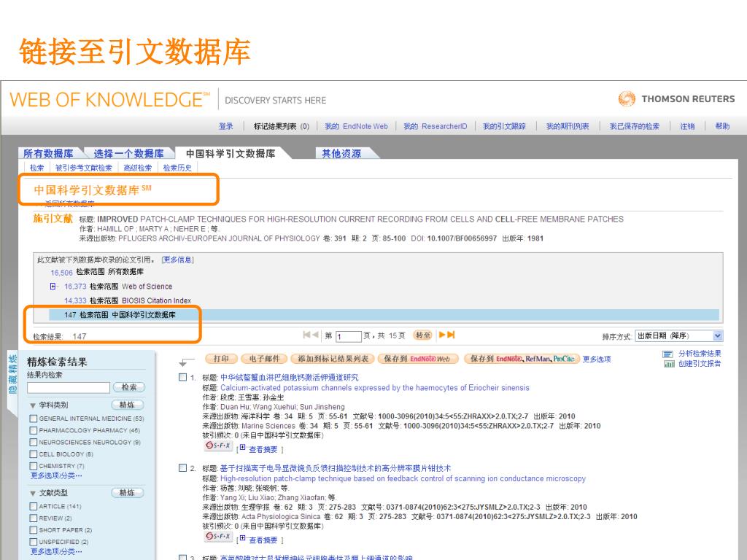Check CELL BIOLOGY (8) filter
The width and height of the screenshot is (747, 560).
(34, 454)
